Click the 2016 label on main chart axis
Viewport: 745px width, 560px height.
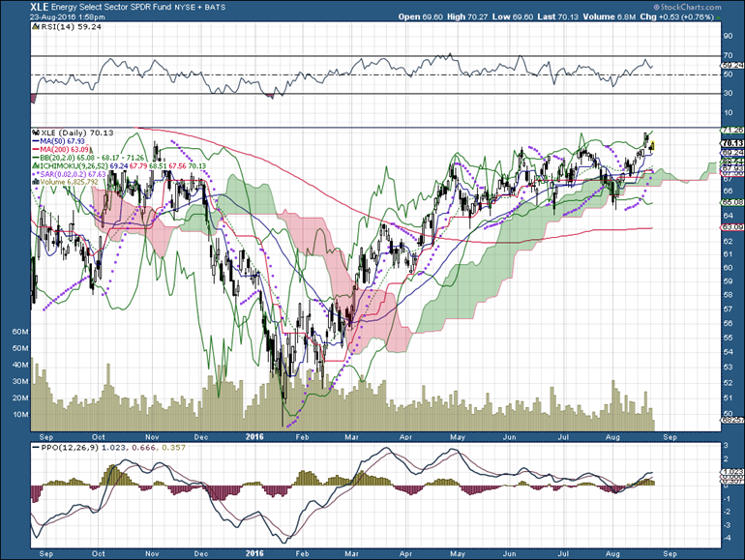(254, 437)
